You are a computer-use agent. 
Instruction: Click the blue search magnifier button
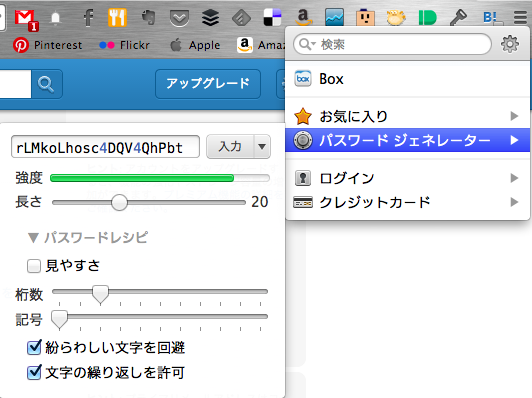[46, 84]
